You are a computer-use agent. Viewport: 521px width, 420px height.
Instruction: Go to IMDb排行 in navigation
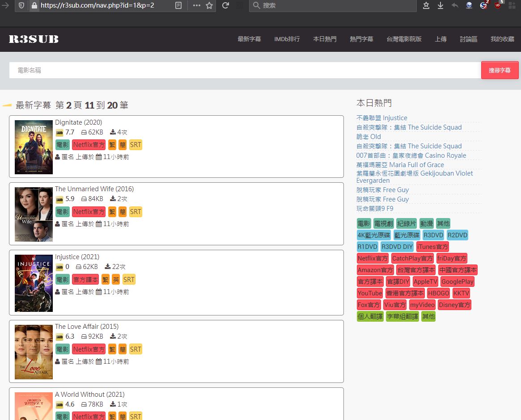(x=287, y=39)
